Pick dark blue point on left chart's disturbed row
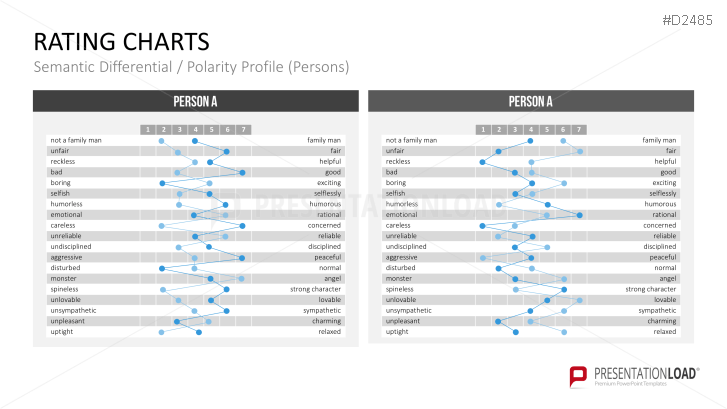Image resolution: width=727 pixels, height=409 pixels. [161, 268]
